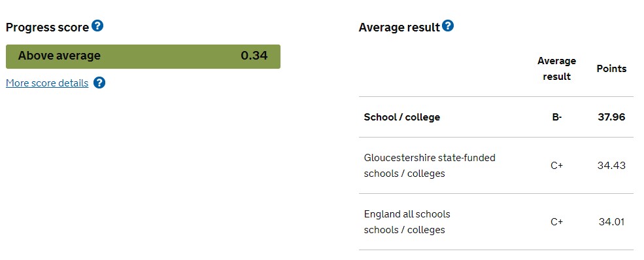Select the 37.96 points value
This screenshot has height=260, width=644.
611,117
